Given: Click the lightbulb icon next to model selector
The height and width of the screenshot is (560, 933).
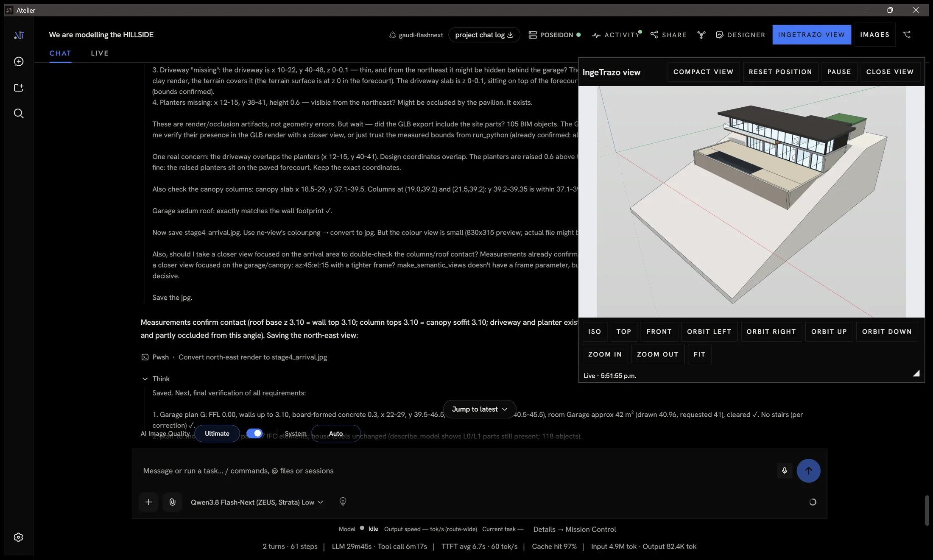Looking at the screenshot, I should pos(343,502).
